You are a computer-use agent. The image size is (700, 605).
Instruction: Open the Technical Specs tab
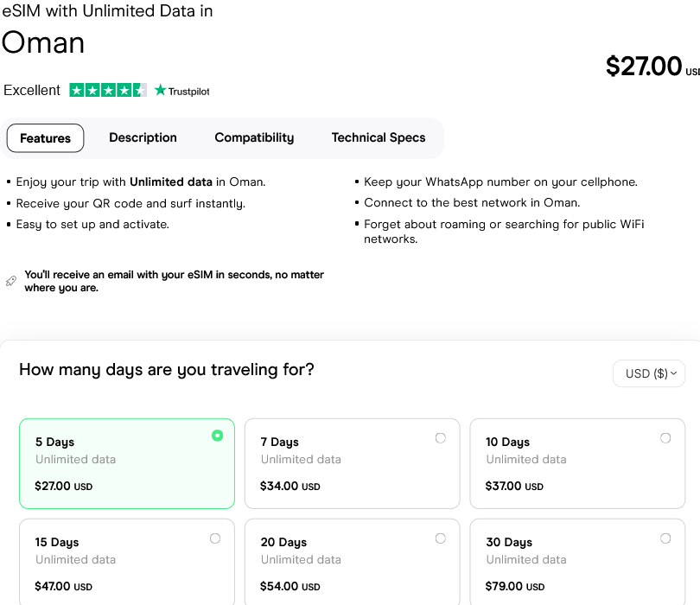379,137
